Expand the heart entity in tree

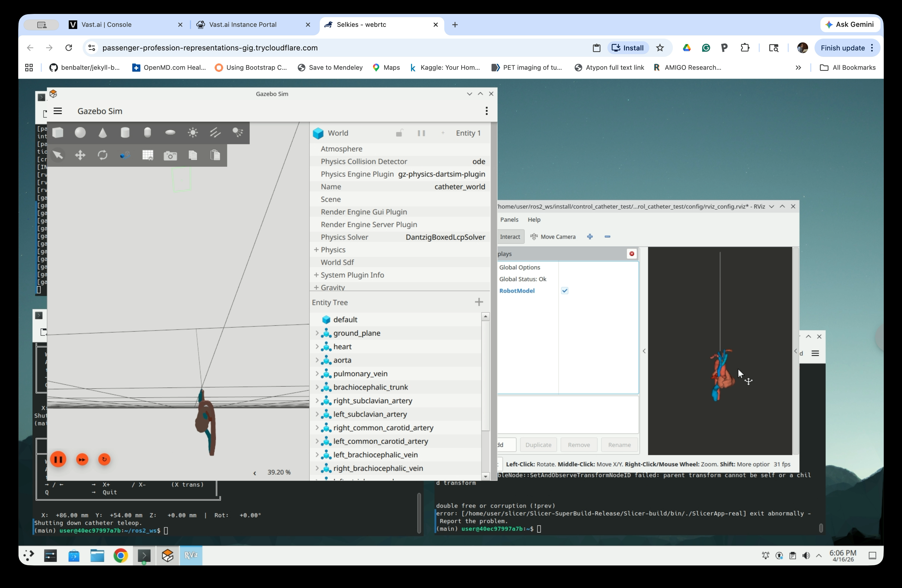[x=317, y=346]
